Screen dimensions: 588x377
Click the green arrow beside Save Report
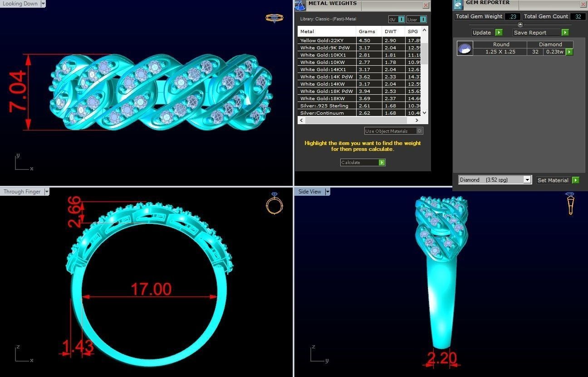pos(565,33)
